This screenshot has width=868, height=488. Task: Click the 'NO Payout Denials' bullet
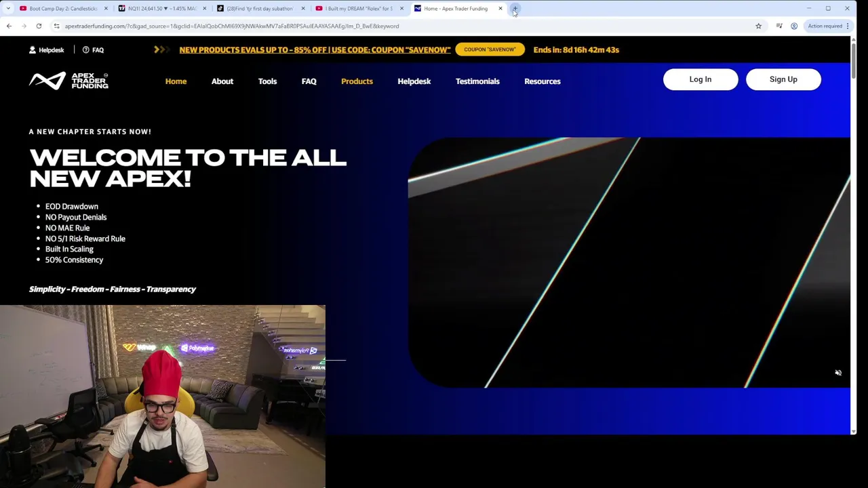click(x=76, y=217)
